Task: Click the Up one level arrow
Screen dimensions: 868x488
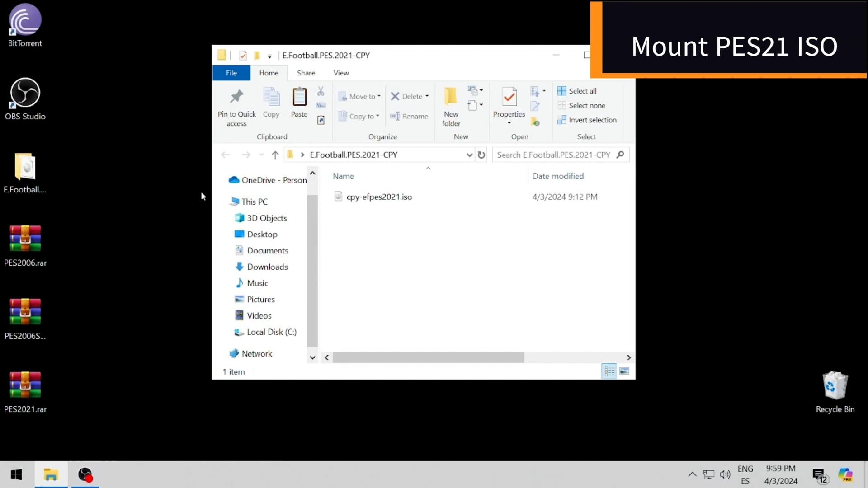Action: click(275, 155)
